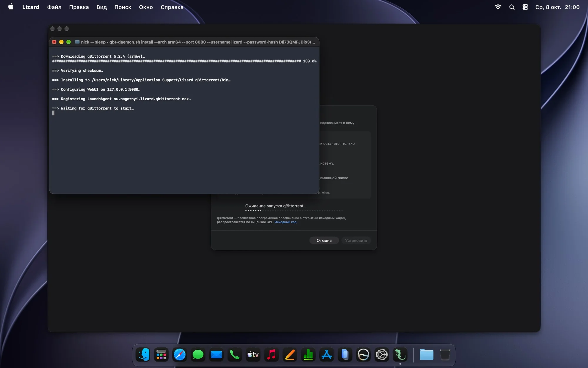Open Pages from the Dock
Viewport: 588px width, 368px height.
pyautogui.click(x=290, y=354)
